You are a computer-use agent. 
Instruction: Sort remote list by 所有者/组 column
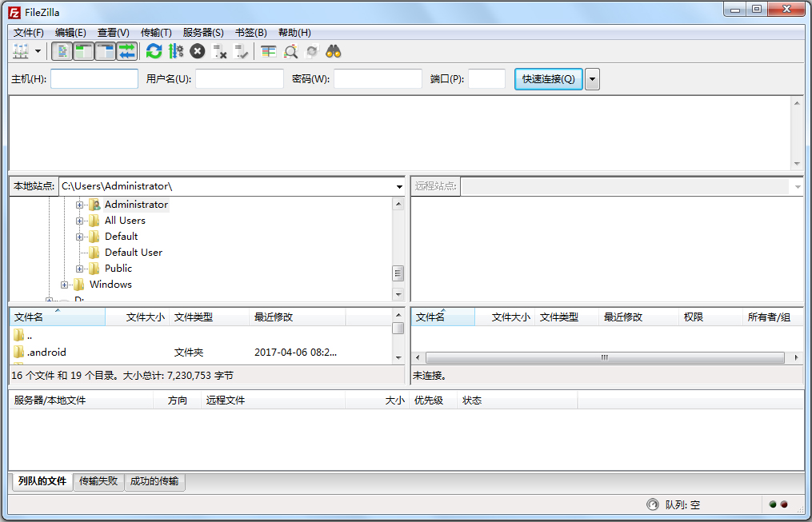click(772, 317)
